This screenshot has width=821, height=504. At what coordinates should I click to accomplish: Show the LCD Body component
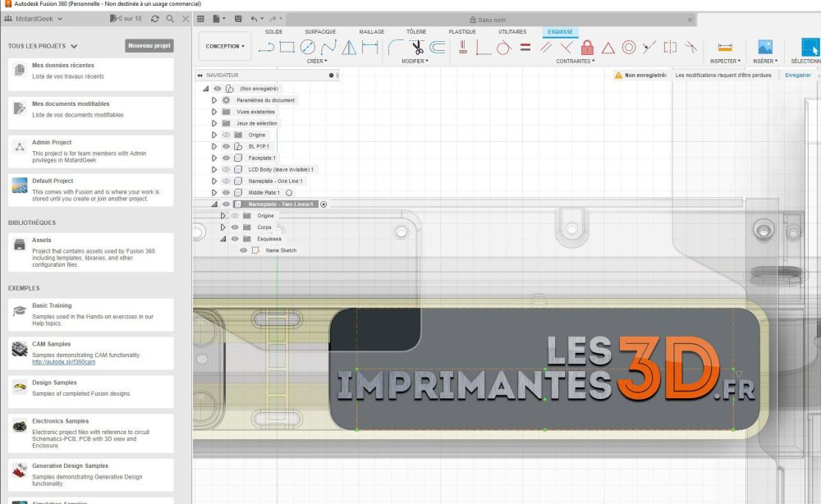227,170
